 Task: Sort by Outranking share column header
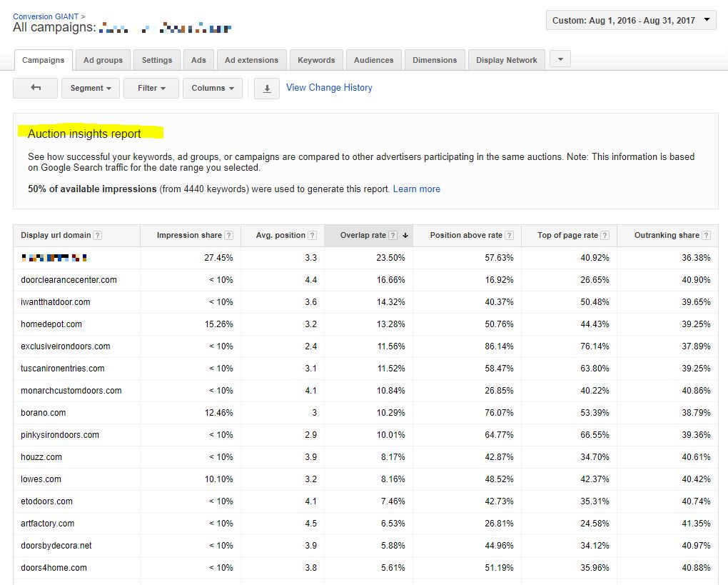pos(667,236)
